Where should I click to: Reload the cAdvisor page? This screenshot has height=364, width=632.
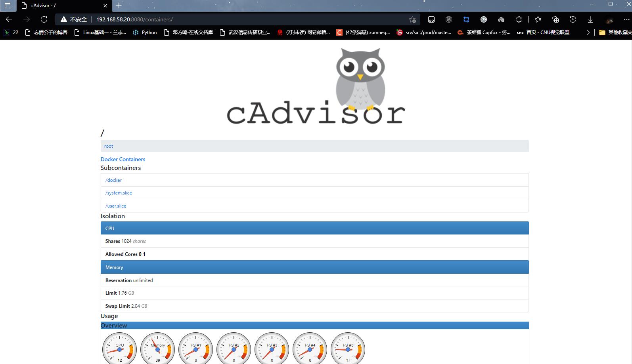[44, 19]
